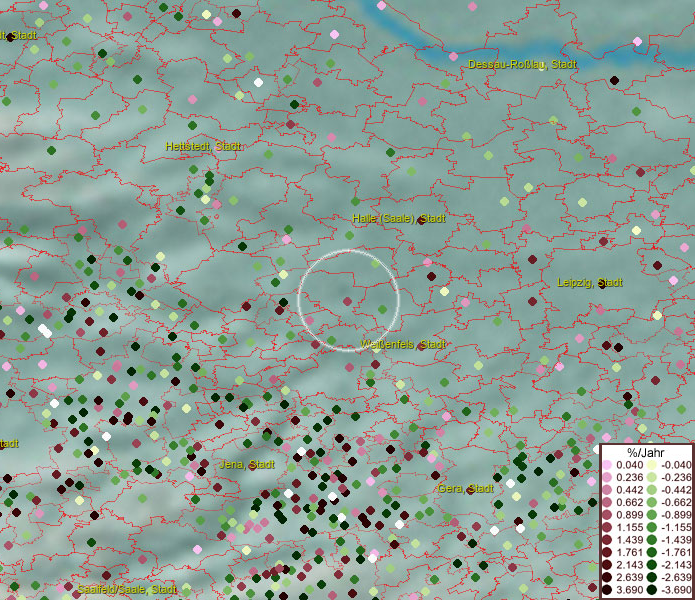Viewport: 695px width, 600px height.
Task: Click the -0.442 legend color swatch
Action: tap(652, 490)
